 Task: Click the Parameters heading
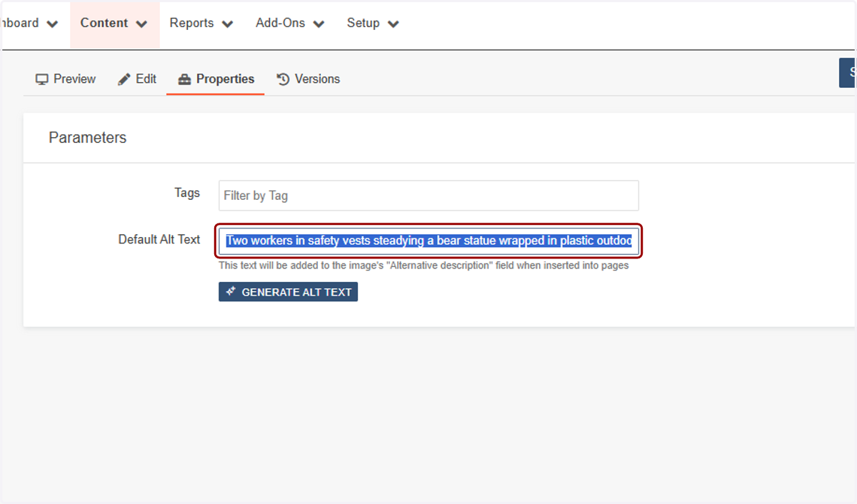tap(88, 138)
